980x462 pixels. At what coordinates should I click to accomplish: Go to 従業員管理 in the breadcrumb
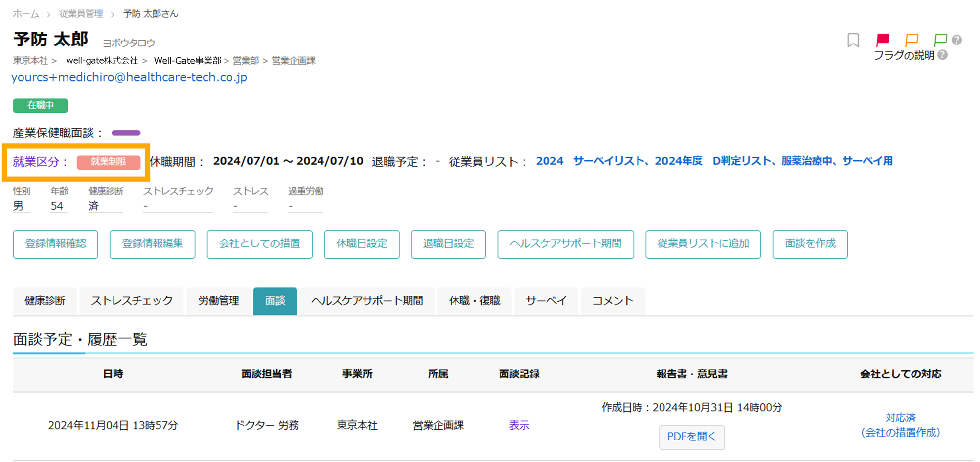pyautogui.click(x=81, y=14)
